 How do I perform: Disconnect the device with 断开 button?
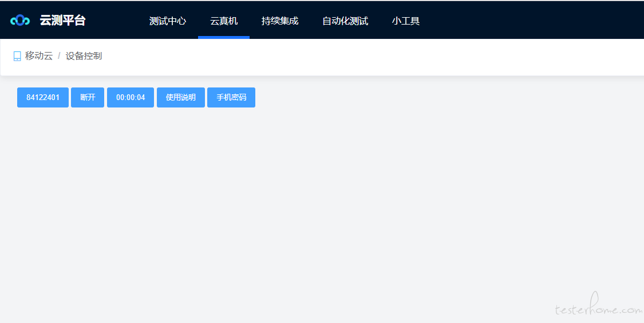[88, 97]
